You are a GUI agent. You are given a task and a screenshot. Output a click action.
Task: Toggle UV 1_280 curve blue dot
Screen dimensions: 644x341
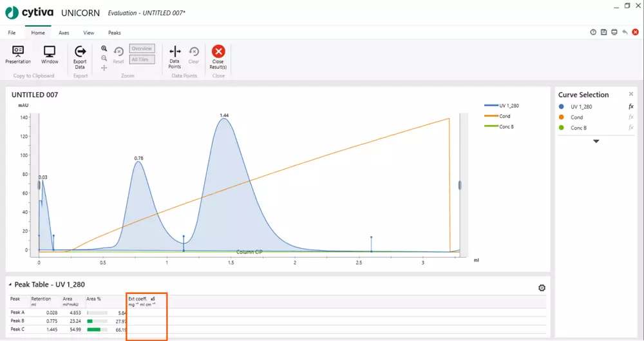(x=562, y=106)
